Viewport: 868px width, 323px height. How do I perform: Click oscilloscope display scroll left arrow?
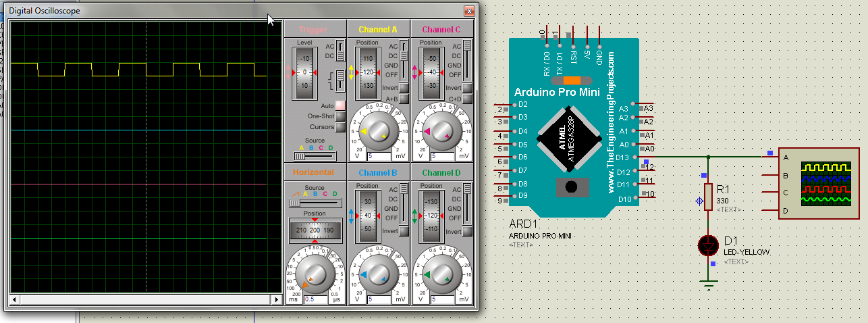coord(13,299)
